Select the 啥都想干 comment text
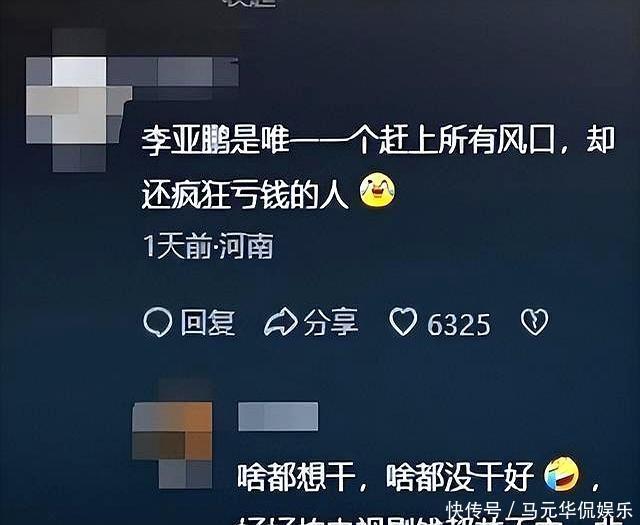This screenshot has width=640, height=525. [386, 476]
